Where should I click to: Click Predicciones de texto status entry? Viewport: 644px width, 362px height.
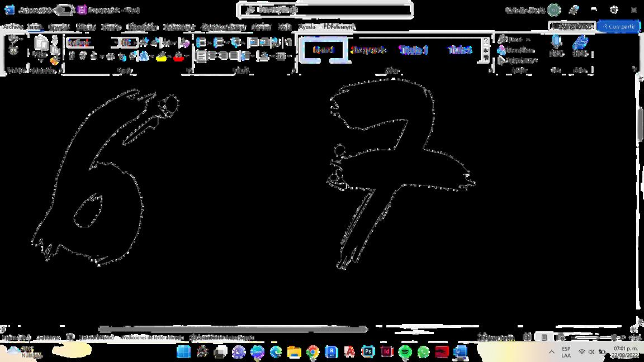point(152,337)
